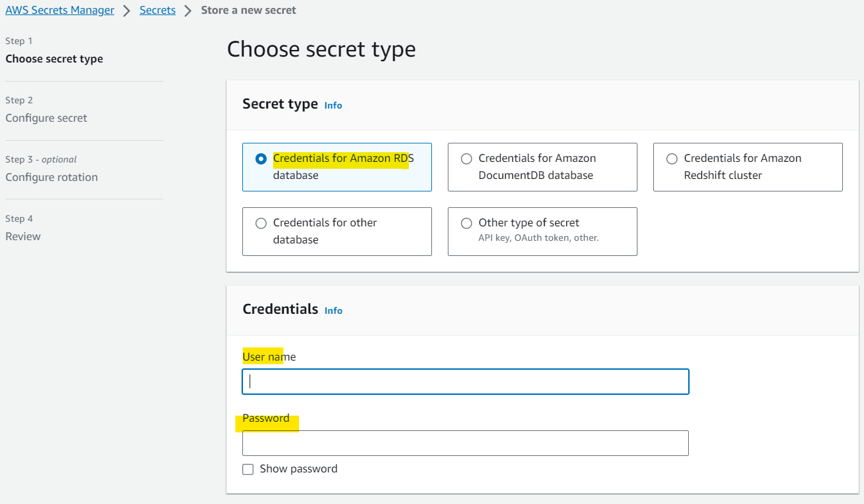Open Info link next to Credentials
This screenshot has height=504, width=864.
[333, 311]
